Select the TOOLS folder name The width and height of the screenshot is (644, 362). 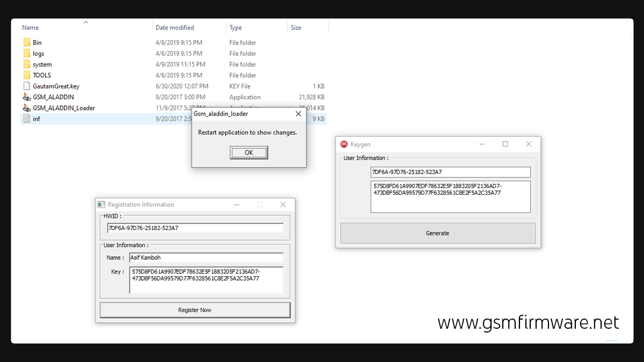[x=42, y=75]
